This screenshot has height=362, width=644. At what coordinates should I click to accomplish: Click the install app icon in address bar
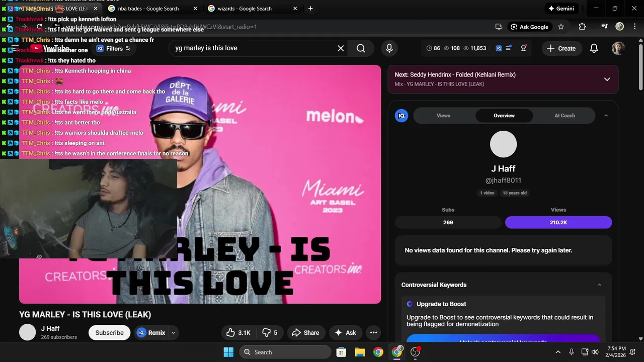coord(499,27)
